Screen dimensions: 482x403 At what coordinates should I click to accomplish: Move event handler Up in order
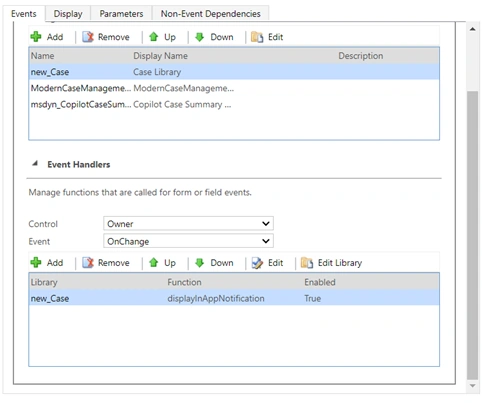[162, 263]
